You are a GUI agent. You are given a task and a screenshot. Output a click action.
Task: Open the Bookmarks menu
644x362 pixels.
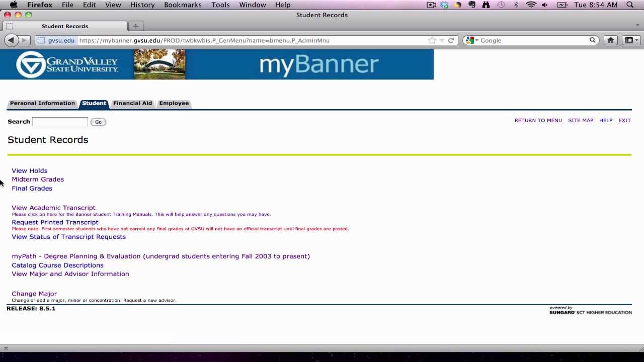pos(183,5)
